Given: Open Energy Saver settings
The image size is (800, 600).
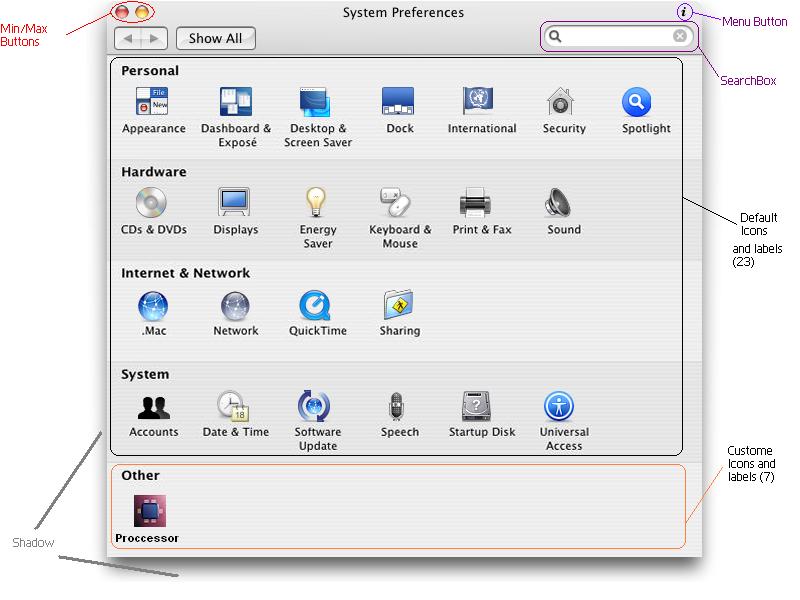Looking at the screenshot, I should (317, 218).
